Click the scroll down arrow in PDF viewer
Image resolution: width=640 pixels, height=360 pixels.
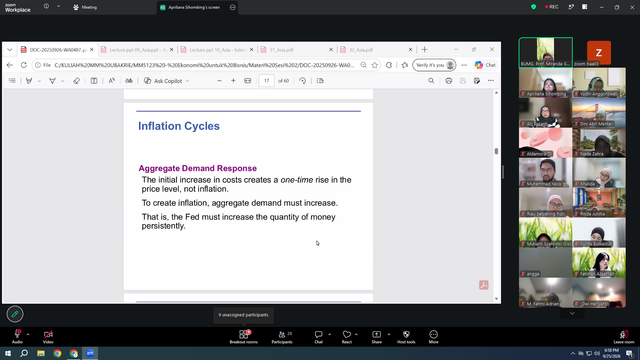coord(496,299)
